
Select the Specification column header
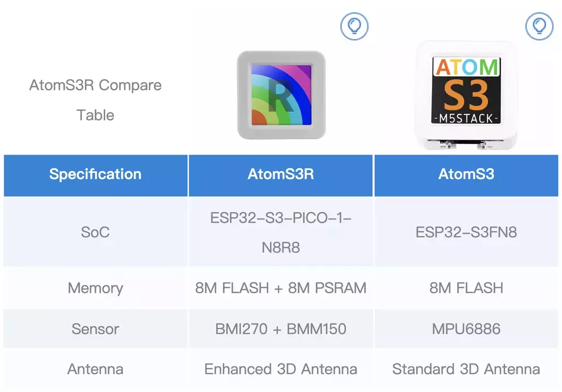pyautogui.click(x=95, y=175)
